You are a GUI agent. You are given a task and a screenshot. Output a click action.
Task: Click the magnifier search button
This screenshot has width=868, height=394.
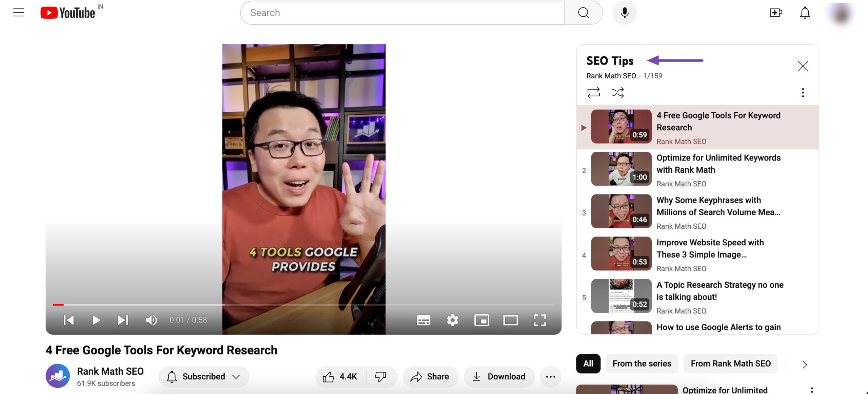[x=583, y=13]
